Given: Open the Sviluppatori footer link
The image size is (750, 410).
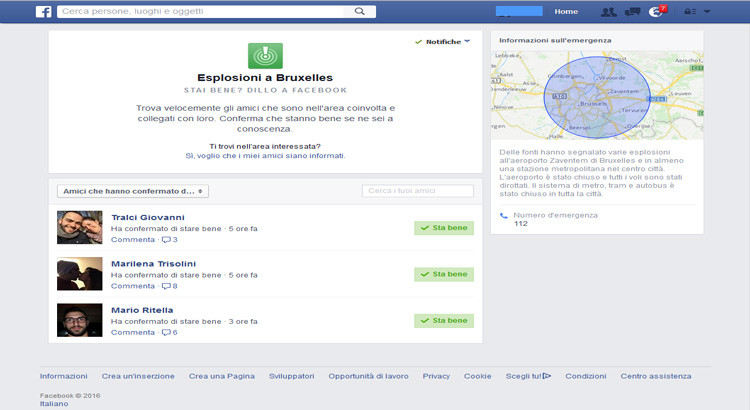Looking at the screenshot, I should click(x=291, y=377).
